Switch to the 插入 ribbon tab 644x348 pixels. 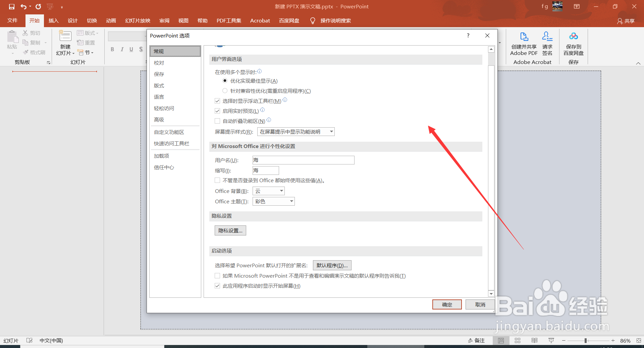pyautogui.click(x=53, y=20)
